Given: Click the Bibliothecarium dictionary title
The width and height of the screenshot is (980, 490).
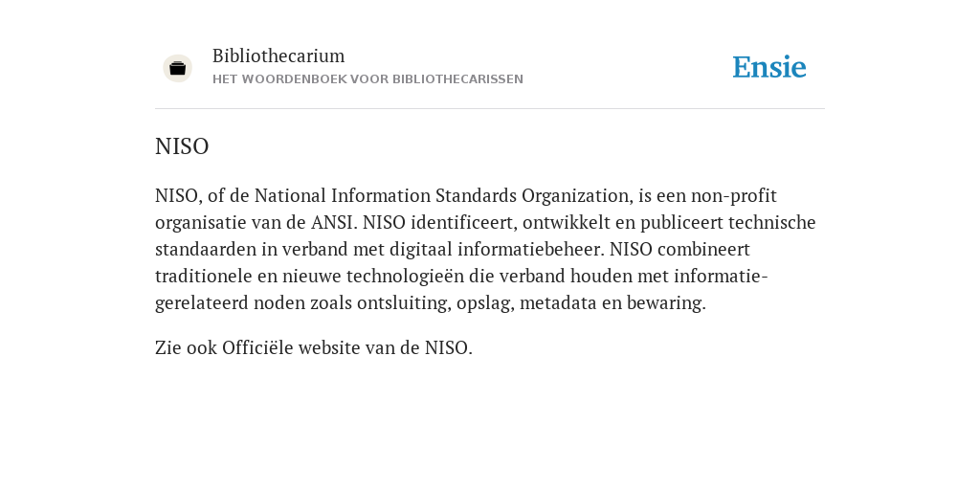Looking at the screenshot, I should (x=278, y=56).
